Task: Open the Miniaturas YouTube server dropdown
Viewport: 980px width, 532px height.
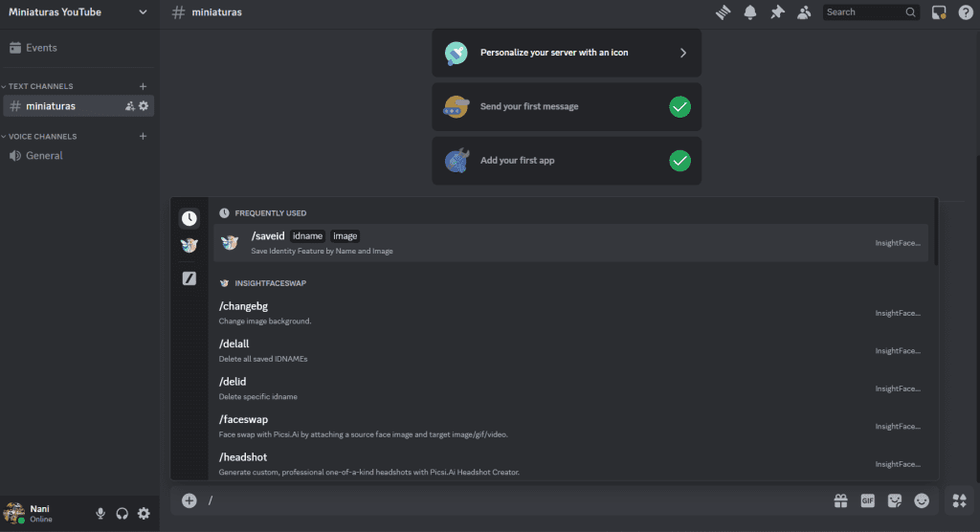Action: 78,11
